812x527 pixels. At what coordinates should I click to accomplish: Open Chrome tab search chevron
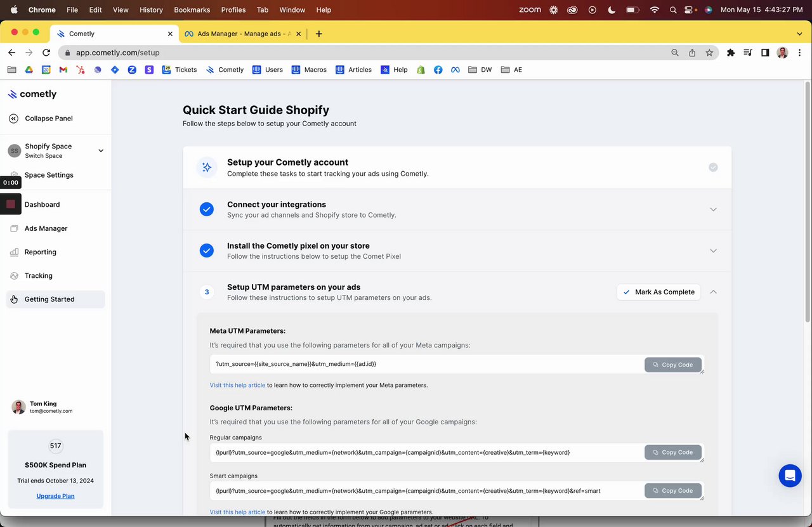799,34
